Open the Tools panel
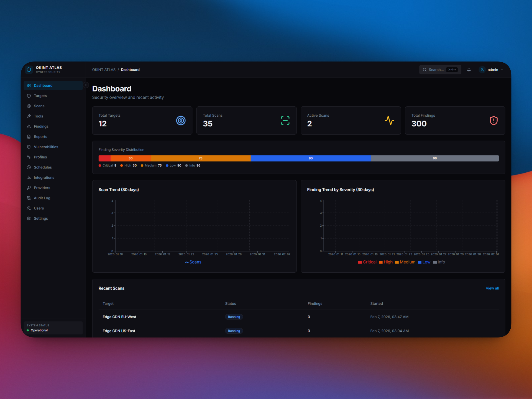The height and width of the screenshot is (399, 532). (x=38, y=116)
